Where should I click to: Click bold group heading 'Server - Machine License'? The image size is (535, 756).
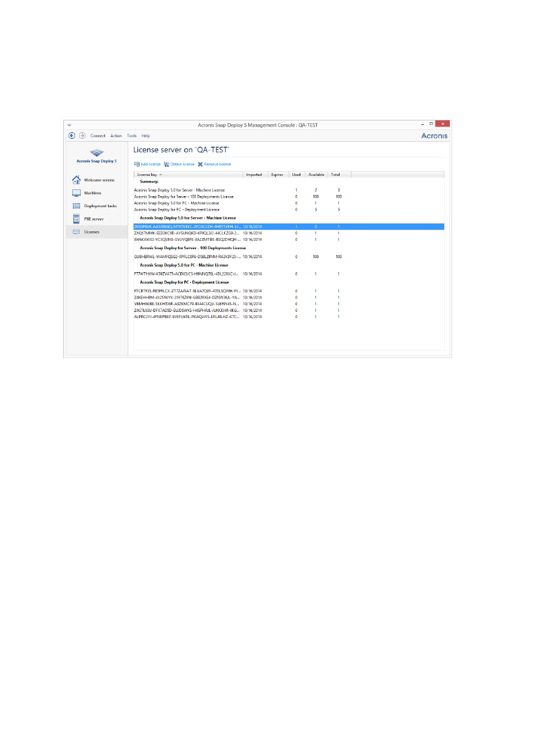tap(188, 218)
